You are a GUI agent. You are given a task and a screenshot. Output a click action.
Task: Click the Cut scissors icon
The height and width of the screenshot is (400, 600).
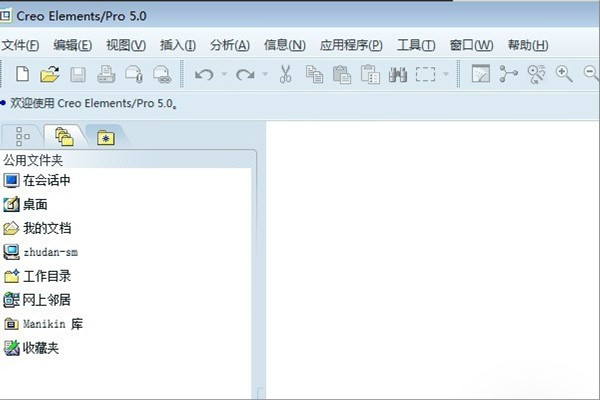coord(285,74)
